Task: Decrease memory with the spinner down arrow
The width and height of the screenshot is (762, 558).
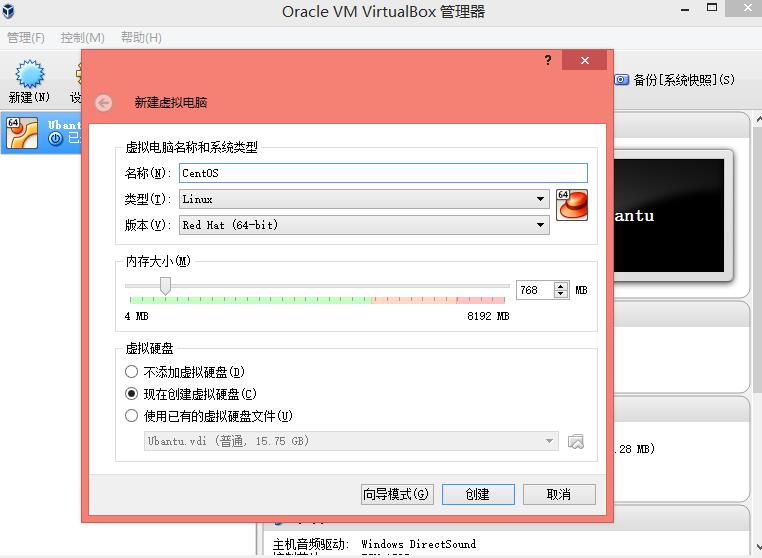Action: (x=561, y=294)
